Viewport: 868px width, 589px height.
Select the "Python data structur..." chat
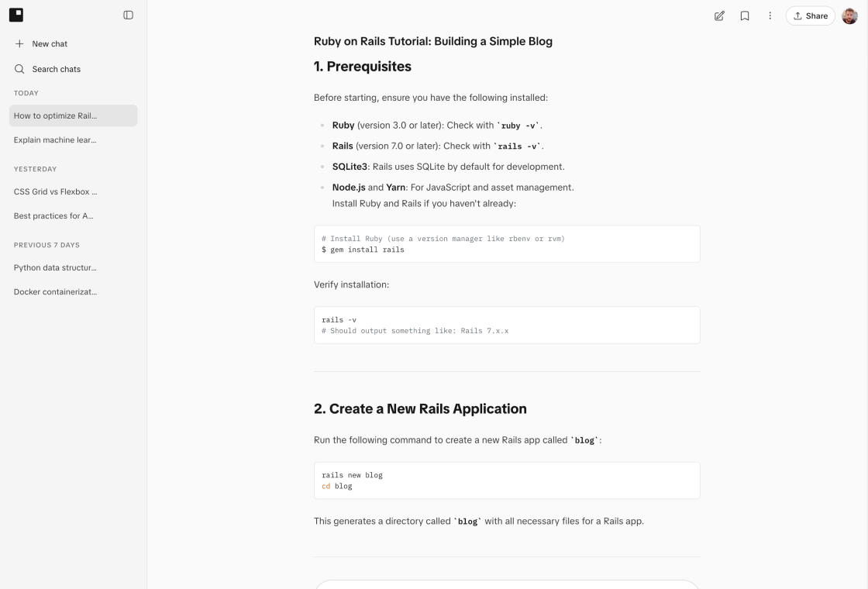73,267
